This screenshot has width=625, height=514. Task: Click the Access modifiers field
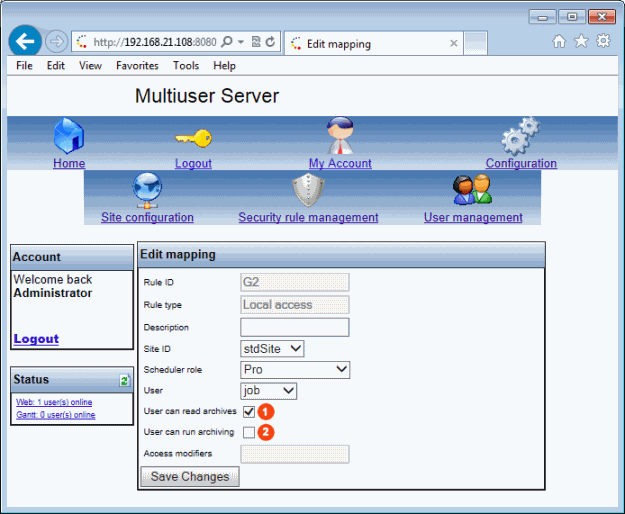(295, 454)
